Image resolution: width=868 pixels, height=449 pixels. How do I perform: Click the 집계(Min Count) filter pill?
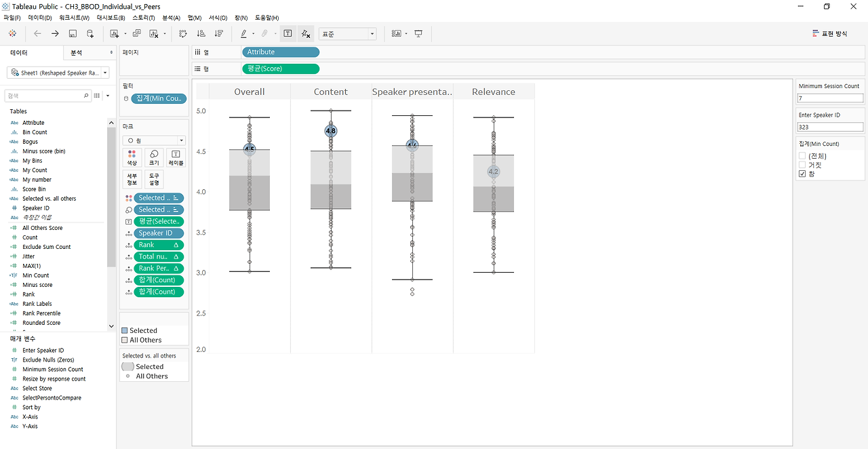click(x=160, y=98)
